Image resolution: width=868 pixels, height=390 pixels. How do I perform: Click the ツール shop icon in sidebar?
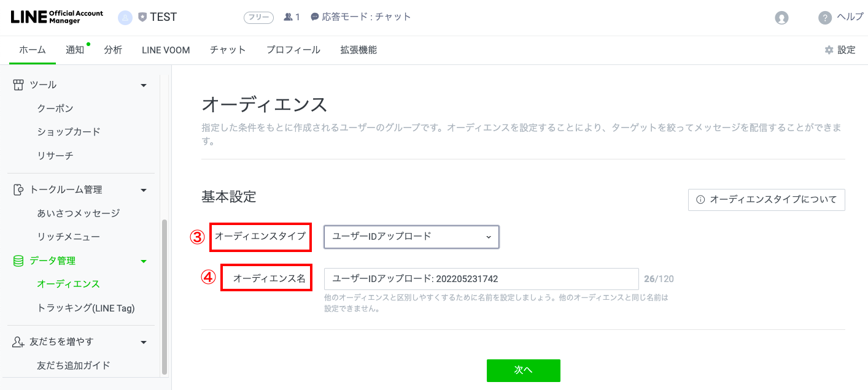click(18, 85)
